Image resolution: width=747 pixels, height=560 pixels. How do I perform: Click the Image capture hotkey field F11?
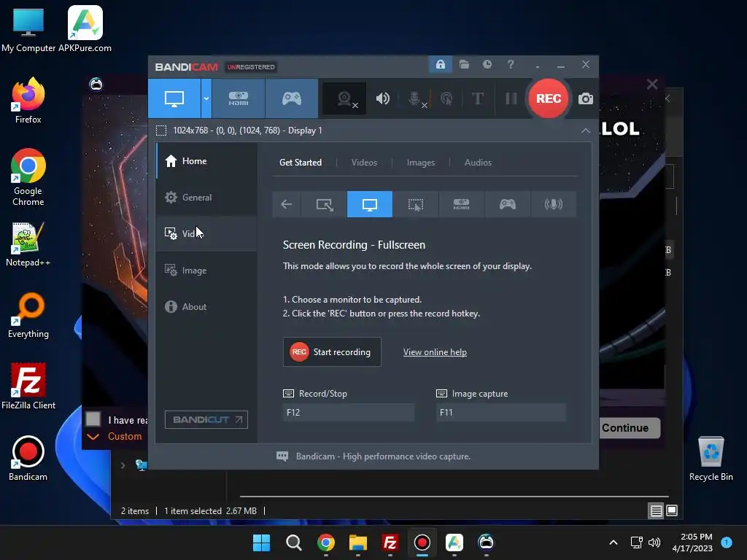pos(501,413)
